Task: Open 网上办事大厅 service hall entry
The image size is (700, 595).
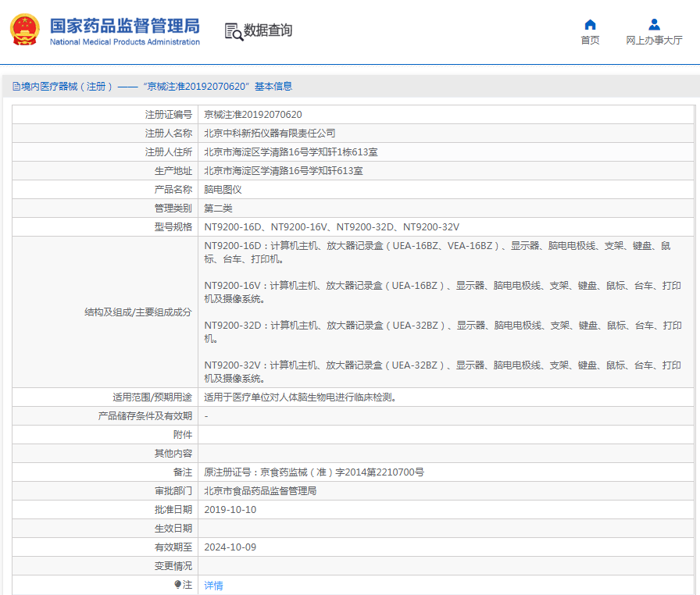Action: click(x=653, y=39)
